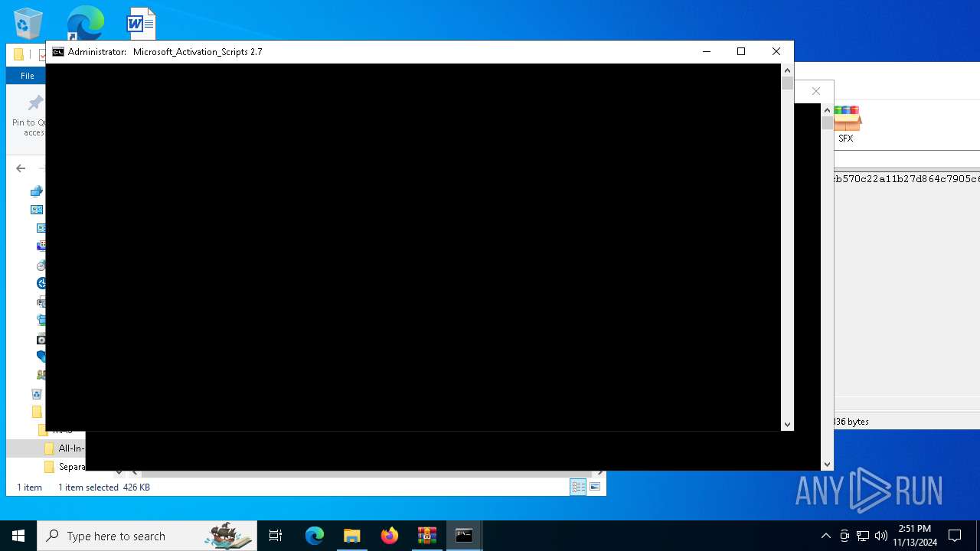Image resolution: width=980 pixels, height=551 pixels.
Task: Click front console vertical scrollbar thumb
Action: [x=787, y=83]
